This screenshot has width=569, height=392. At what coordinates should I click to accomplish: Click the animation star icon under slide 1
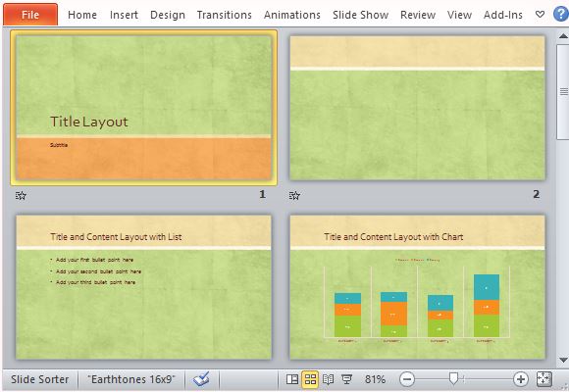click(x=21, y=196)
